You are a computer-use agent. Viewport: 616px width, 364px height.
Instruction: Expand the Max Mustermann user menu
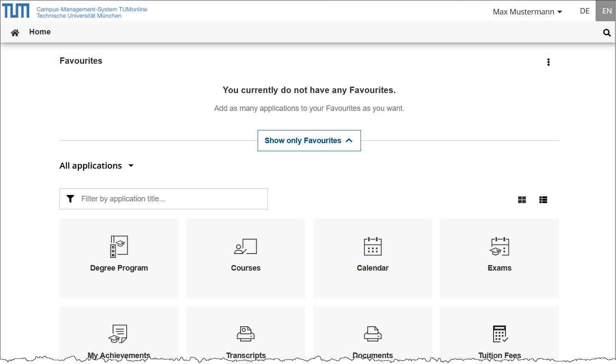pyautogui.click(x=527, y=11)
